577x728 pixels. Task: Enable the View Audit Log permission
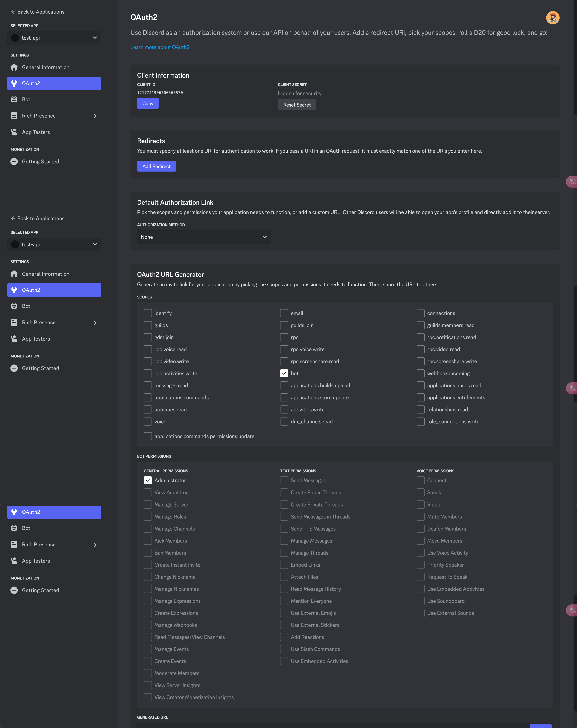(148, 493)
